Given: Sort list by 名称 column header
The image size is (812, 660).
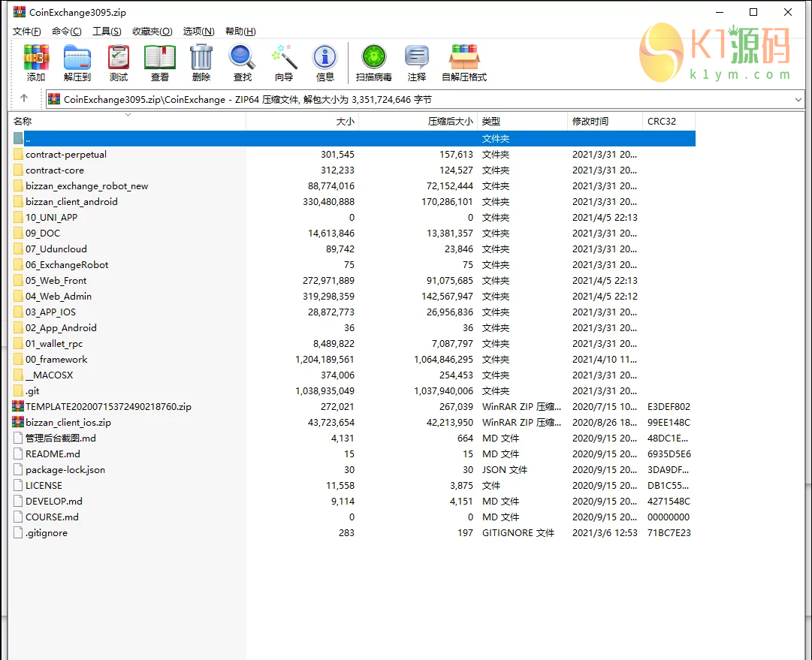Looking at the screenshot, I should pyautogui.click(x=23, y=122).
